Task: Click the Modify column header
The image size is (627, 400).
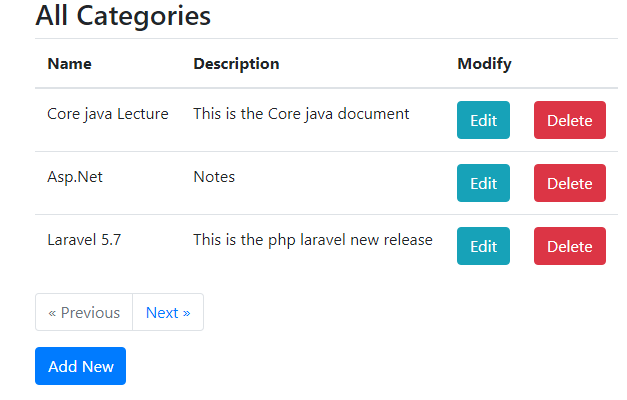Action: (484, 64)
